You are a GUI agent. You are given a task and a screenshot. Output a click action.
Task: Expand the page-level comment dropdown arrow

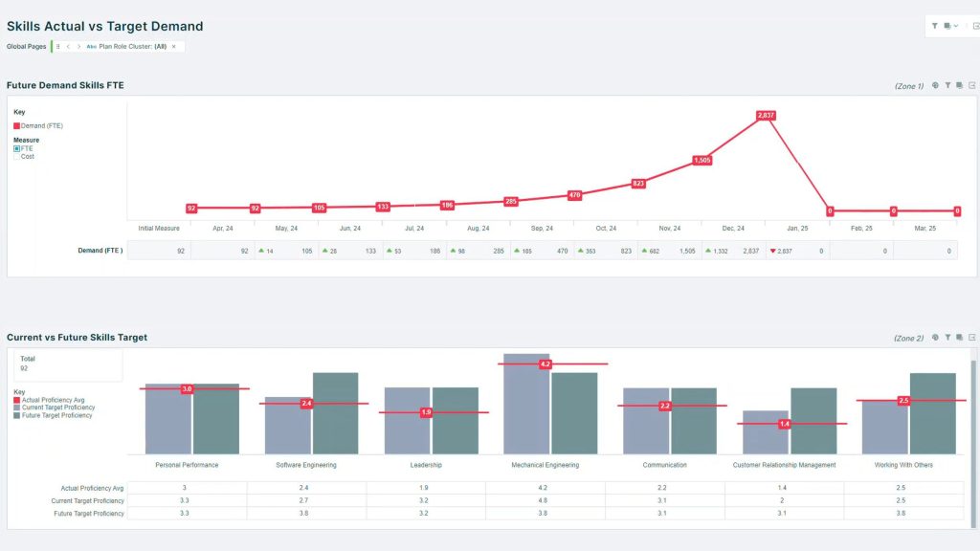(956, 26)
